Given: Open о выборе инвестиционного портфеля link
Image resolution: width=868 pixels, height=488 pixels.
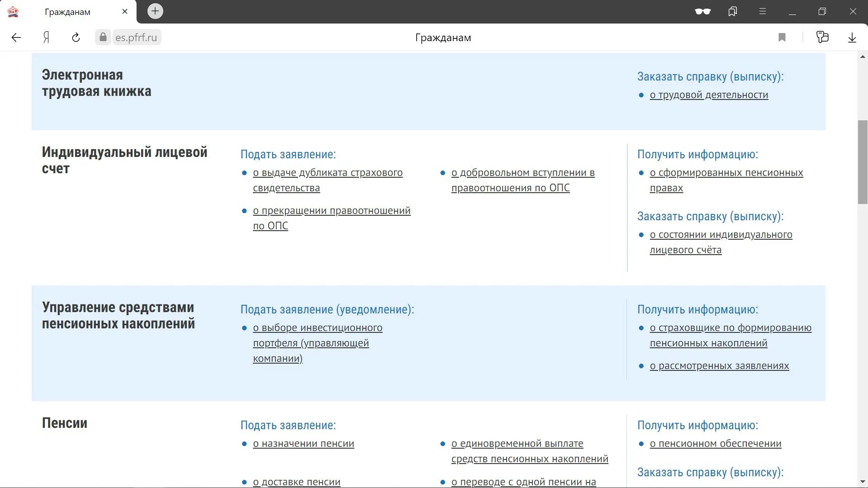Looking at the screenshot, I should (318, 343).
